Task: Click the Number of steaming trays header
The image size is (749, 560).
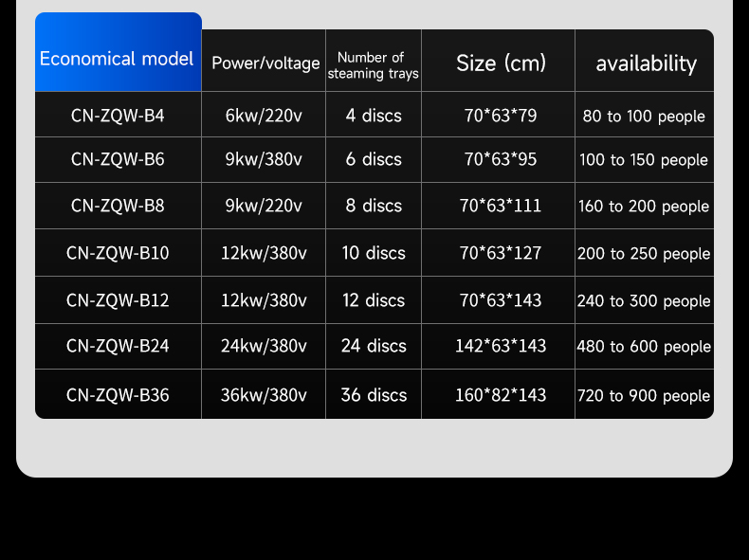Action: point(373,65)
